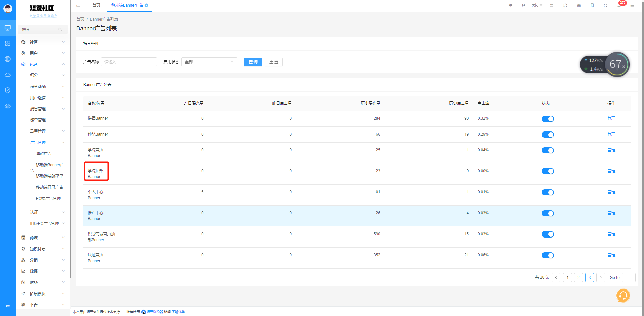Screen dimensions: 644x316
Task: Click the shield icon in the blue sidebar
Action: pos(8,90)
